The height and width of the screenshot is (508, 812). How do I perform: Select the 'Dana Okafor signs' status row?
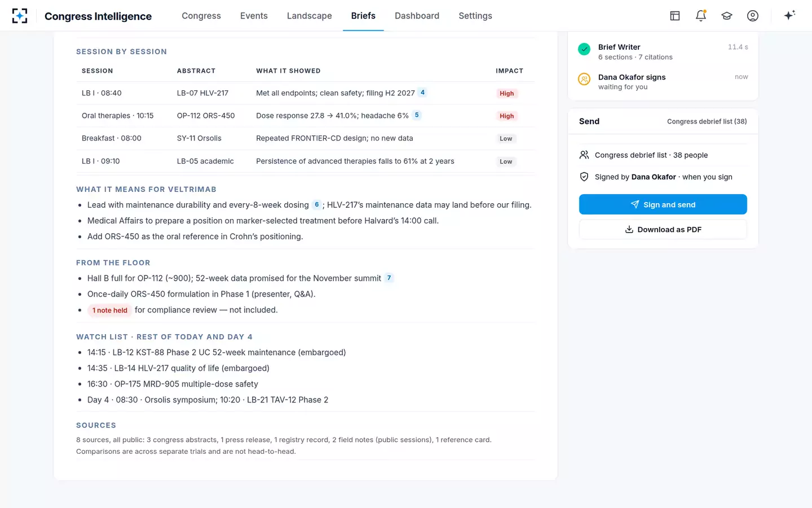(x=663, y=81)
